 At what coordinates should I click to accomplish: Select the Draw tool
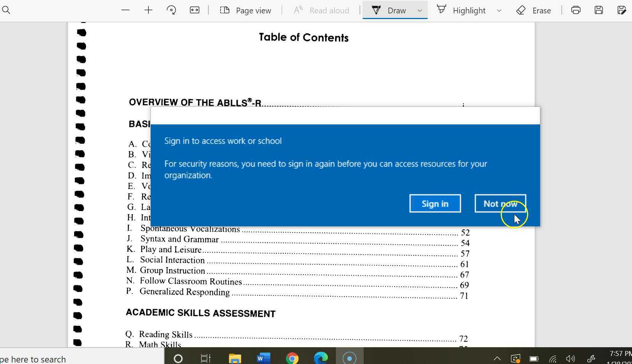pyautogui.click(x=389, y=10)
